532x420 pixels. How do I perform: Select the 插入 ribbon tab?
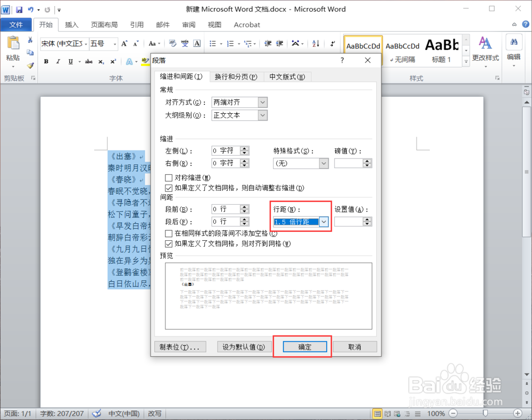pos(71,24)
